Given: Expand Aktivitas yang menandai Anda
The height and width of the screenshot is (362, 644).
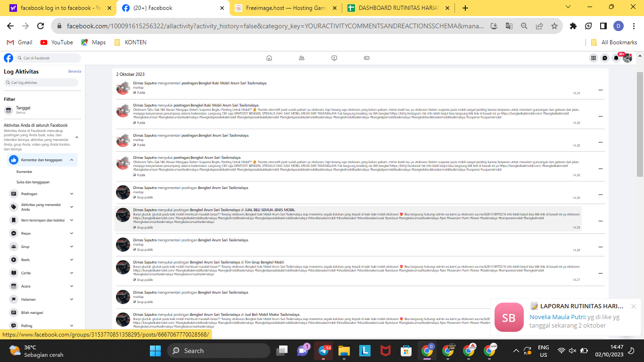Looking at the screenshot, I should (72, 207).
